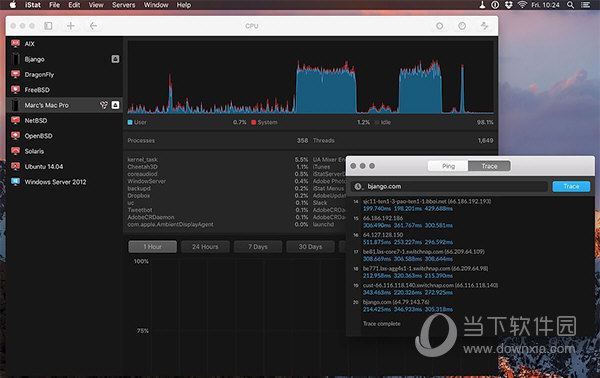Select the AIX server icon

15,44
